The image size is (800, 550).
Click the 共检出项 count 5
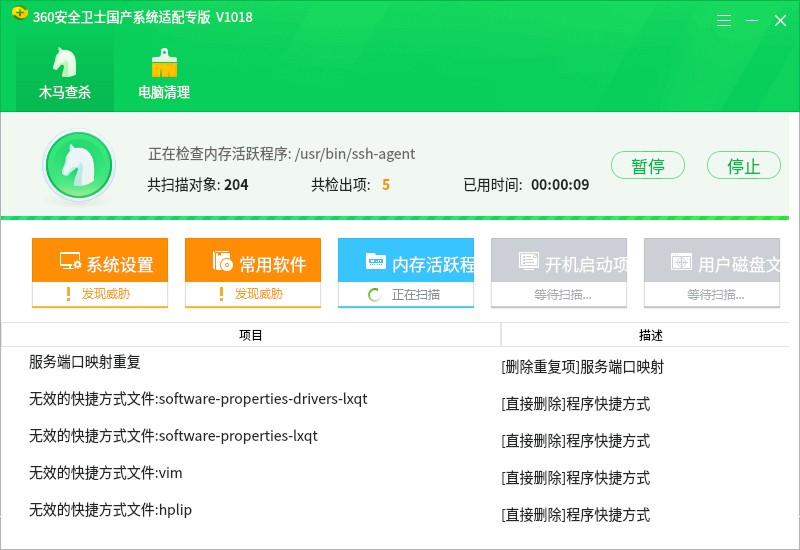pos(386,185)
